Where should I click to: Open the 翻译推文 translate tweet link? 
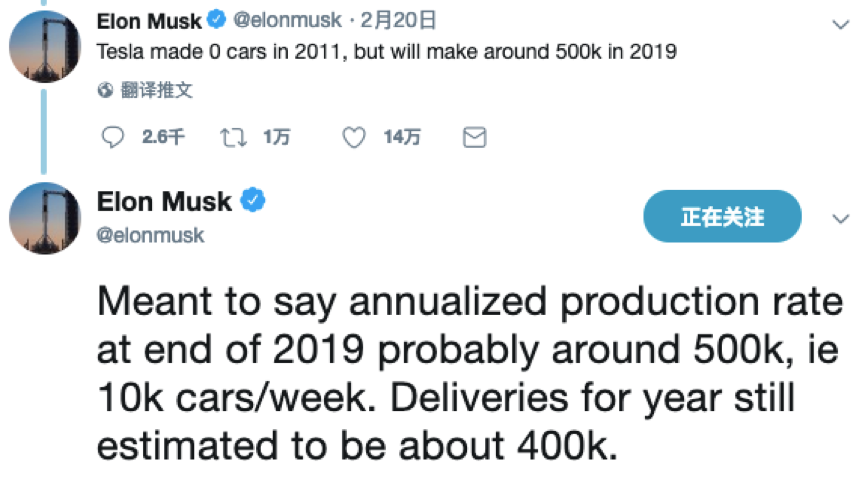pos(157,90)
